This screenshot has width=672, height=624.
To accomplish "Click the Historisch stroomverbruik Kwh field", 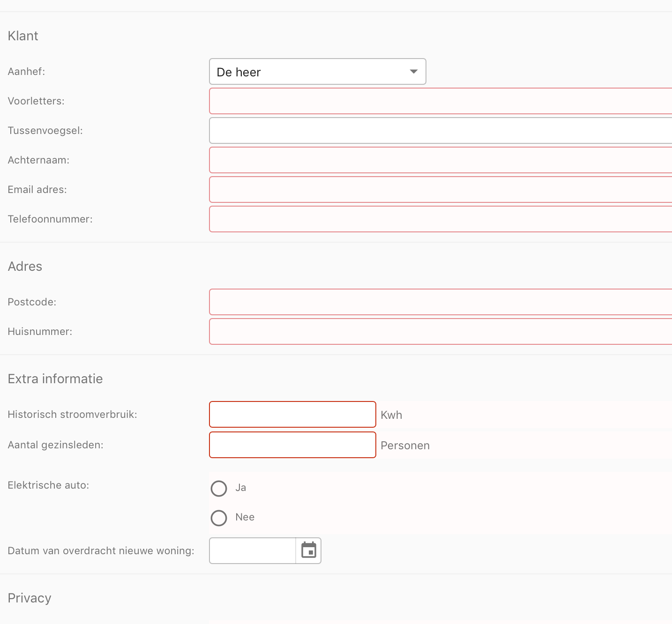I will [x=292, y=414].
